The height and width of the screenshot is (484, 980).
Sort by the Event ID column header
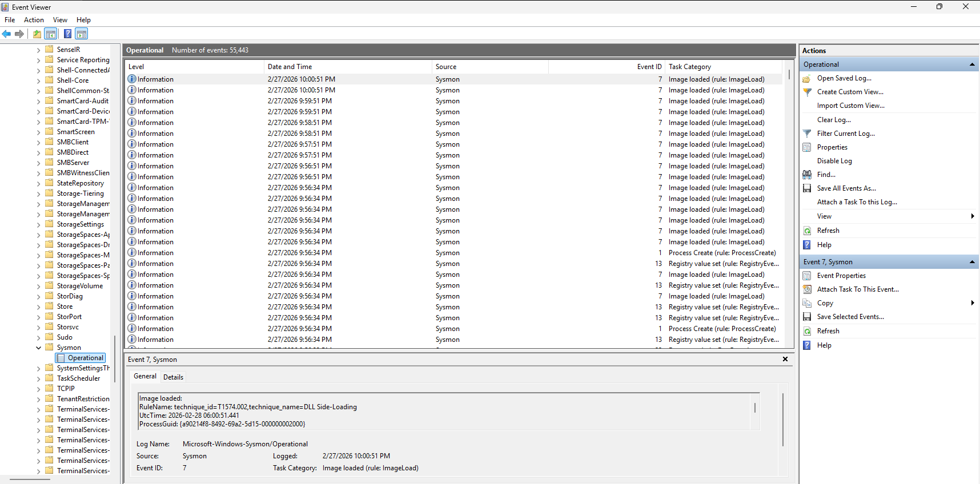(x=607, y=67)
